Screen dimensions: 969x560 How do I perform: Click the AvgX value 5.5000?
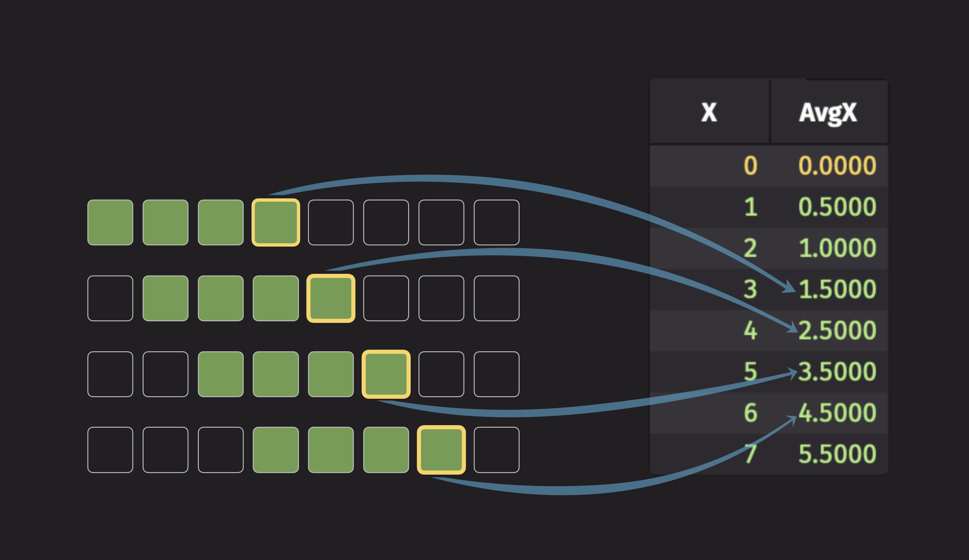(x=837, y=454)
